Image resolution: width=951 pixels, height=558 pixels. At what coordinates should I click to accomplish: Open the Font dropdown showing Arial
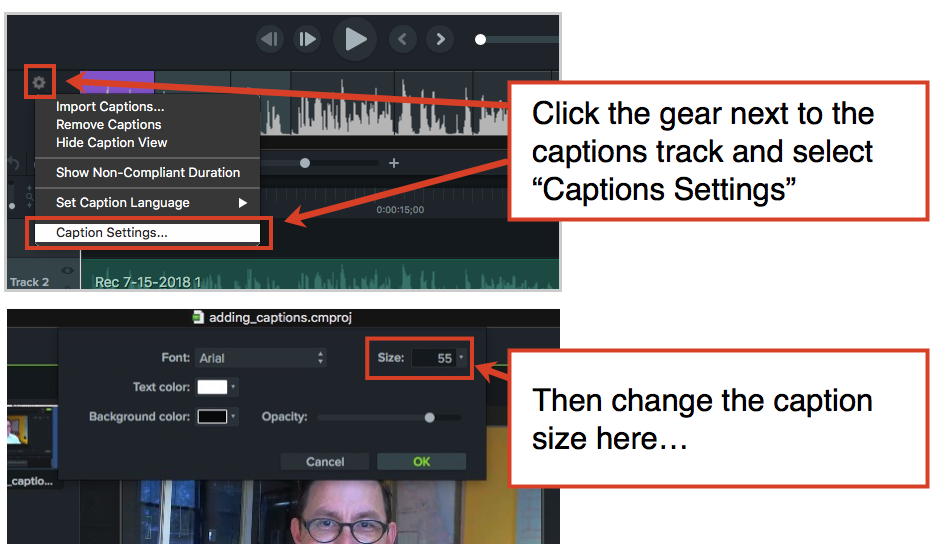pos(261,358)
